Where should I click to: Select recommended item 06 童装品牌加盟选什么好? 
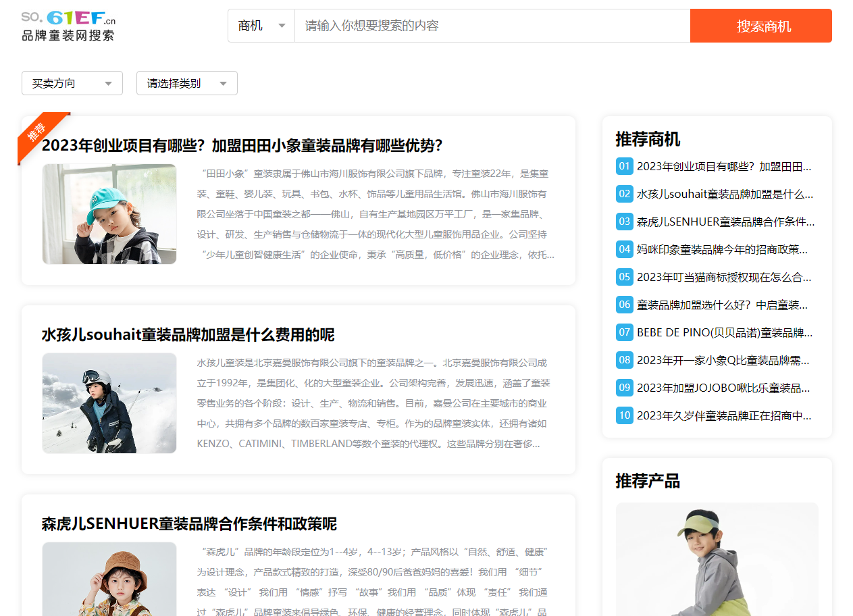pyautogui.click(x=723, y=305)
